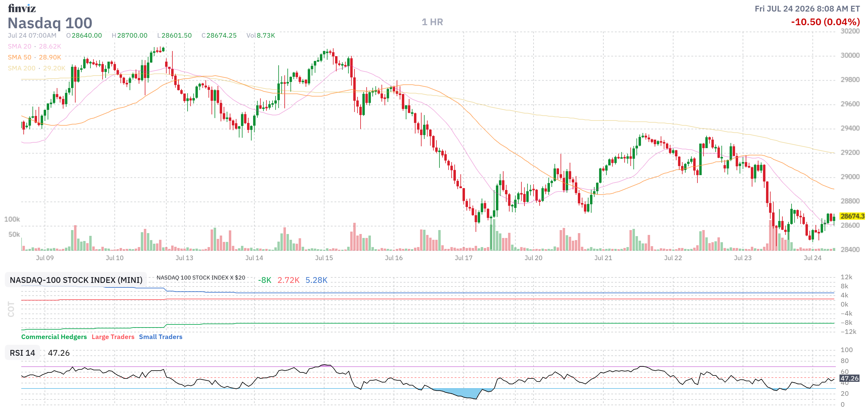
Task: Click the 0k COT axis label
Action: click(x=844, y=304)
